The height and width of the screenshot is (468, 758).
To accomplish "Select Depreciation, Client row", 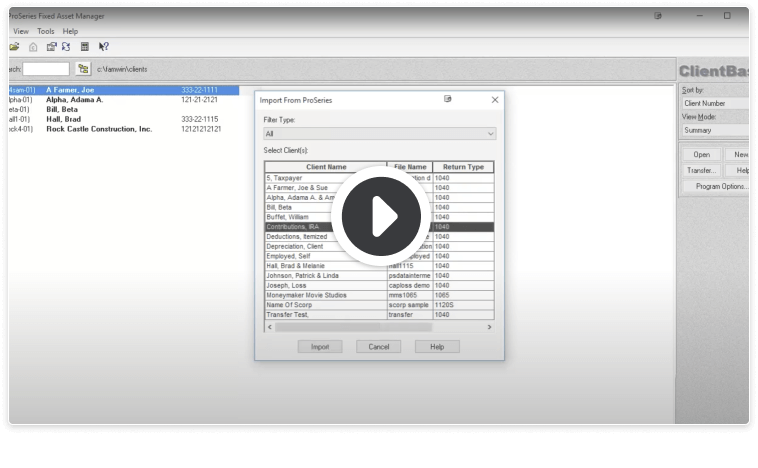I will pos(379,246).
